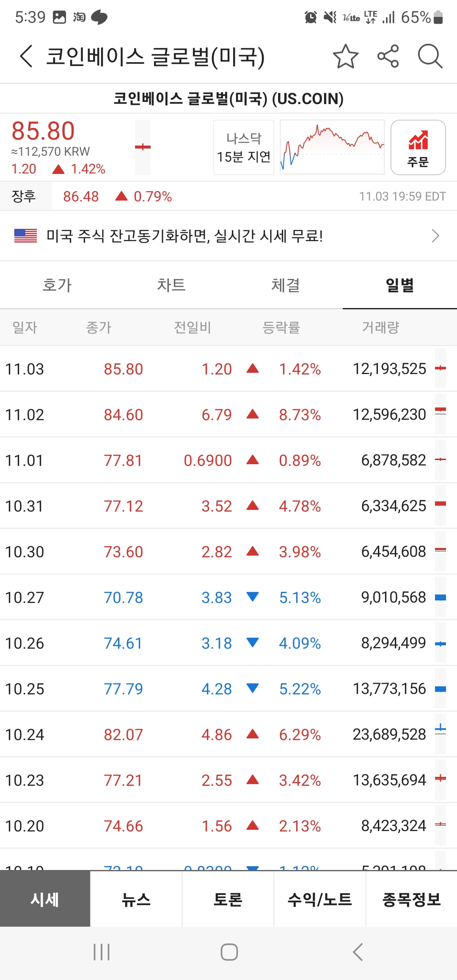Open the 토론 bottom tab

click(228, 899)
